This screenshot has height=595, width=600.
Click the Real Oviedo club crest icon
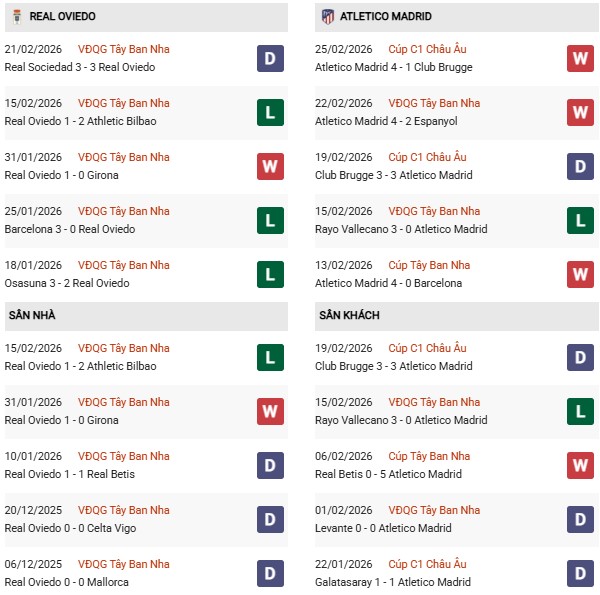click(14, 16)
